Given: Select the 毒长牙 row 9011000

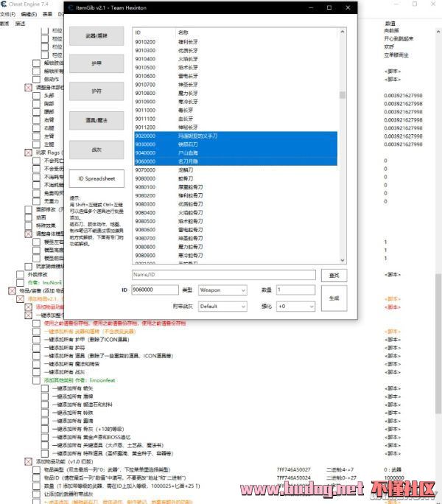Looking at the screenshot, I should point(236,111).
